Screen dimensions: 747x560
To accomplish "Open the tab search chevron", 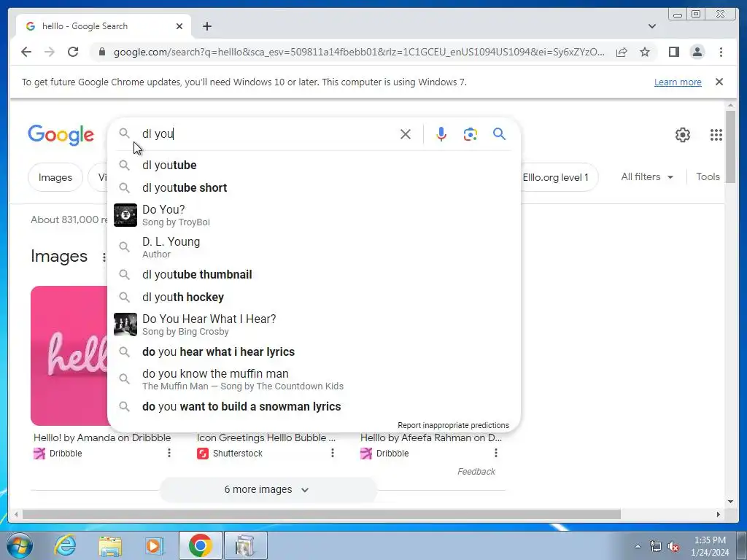I will [x=652, y=26].
